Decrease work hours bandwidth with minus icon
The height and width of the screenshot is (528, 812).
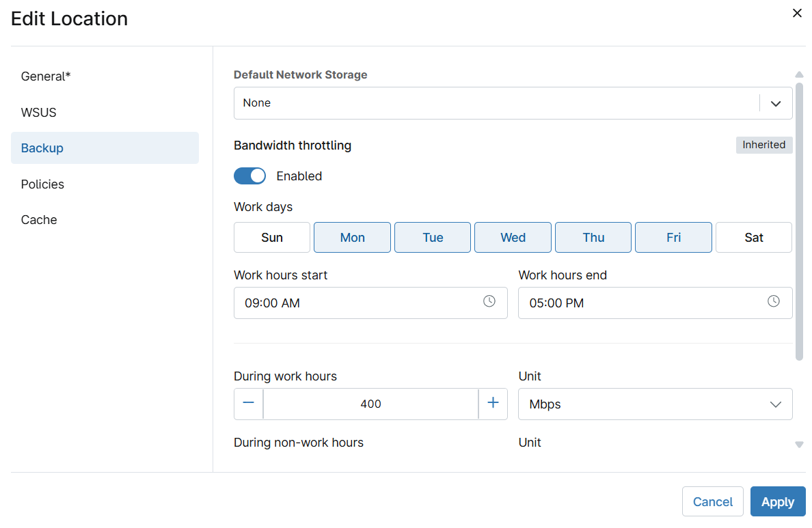point(248,403)
